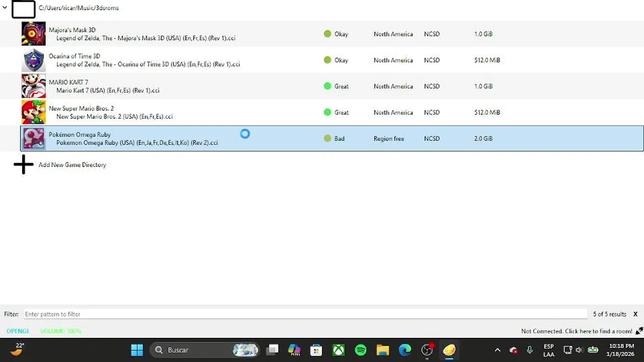The height and width of the screenshot is (362, 644).
Task: Click the Filter pattern input field
Action: coord(305,314)
